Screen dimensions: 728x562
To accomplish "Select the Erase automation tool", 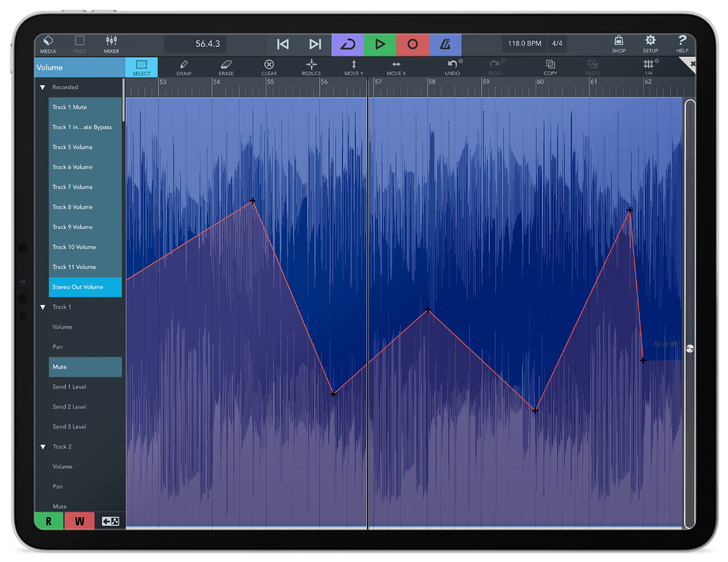I will coord(226,67).
